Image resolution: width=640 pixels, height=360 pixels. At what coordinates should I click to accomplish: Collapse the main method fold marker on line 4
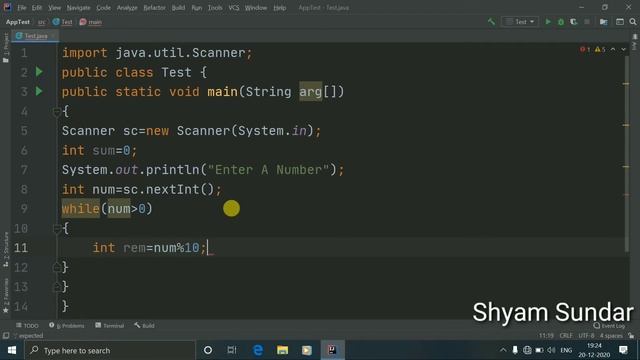click(x=57, y=111)
